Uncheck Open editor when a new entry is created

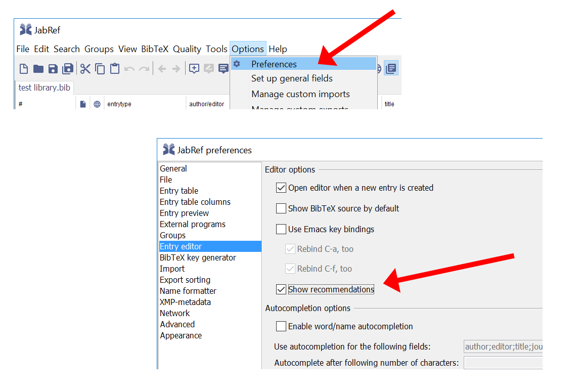click(x=281, y=188)
